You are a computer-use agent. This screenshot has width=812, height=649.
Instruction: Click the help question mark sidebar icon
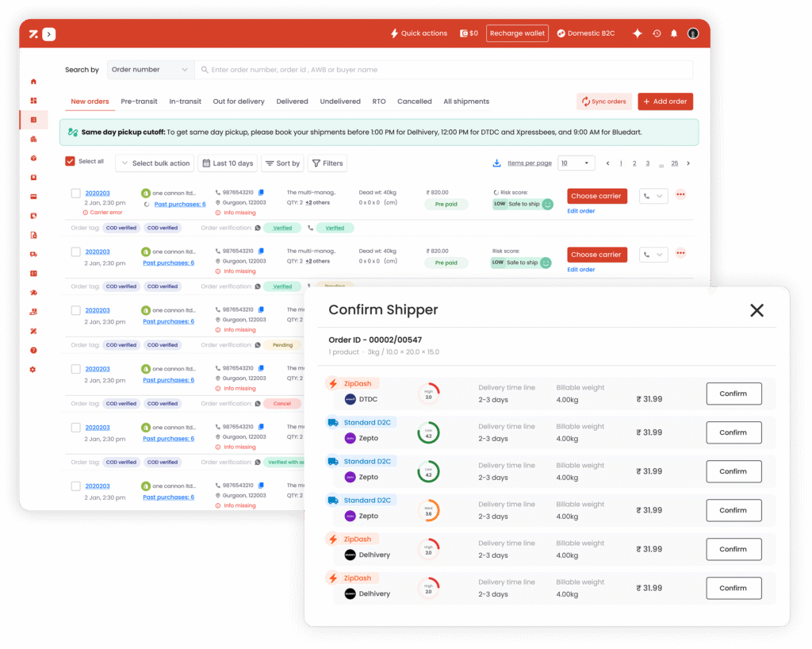pos(33,350)
